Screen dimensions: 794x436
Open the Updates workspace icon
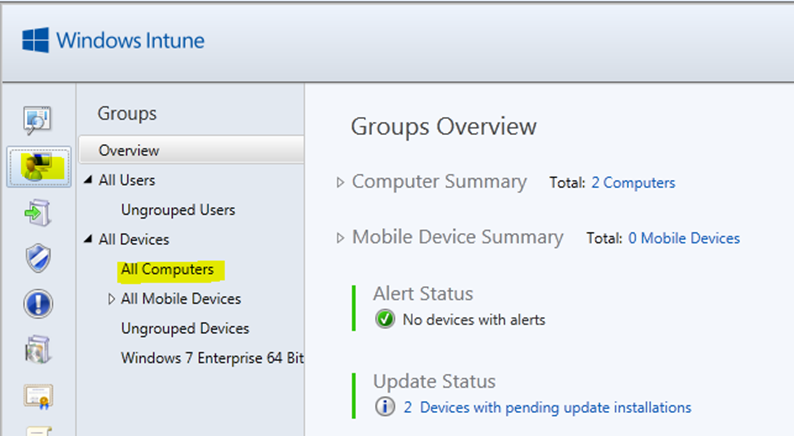[37, 213]
